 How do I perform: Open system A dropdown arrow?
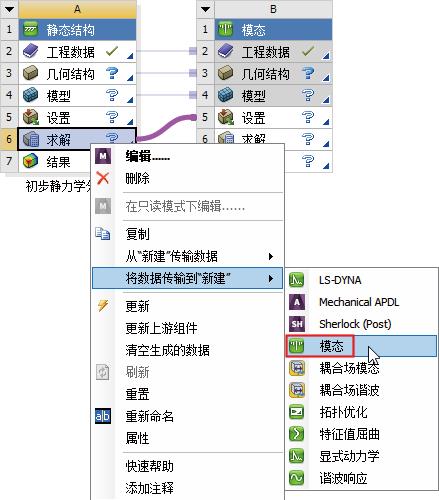pyautogui.click(x=9, y=9)
